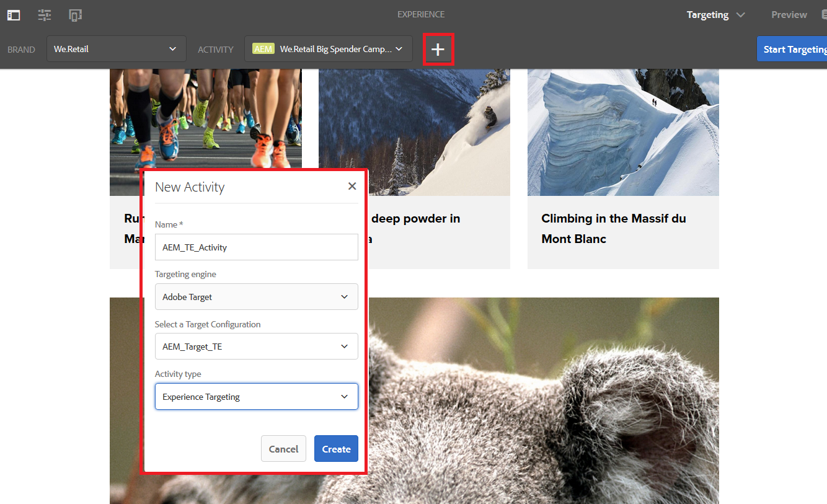827x504 pixels.
Task: Open the We.Retail Big Spender activity dropdown
Action: point(329,49)
